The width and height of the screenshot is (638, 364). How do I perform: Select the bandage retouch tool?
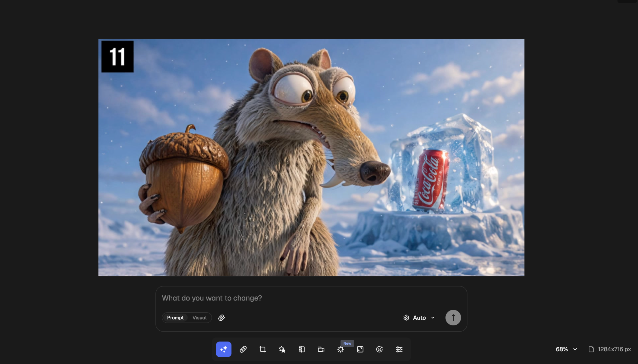(243, 349)
